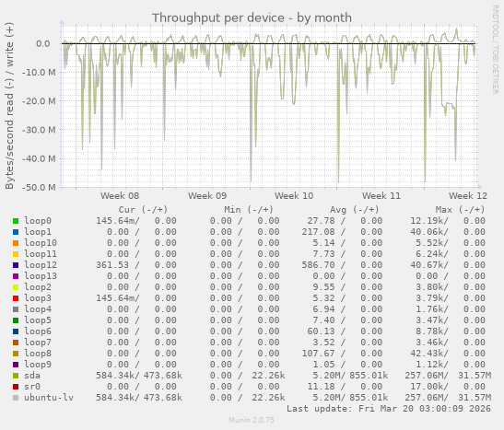Click the 'Week 08' axis label
The width and height of the screenshot is (504, 430).
point(120,195)
